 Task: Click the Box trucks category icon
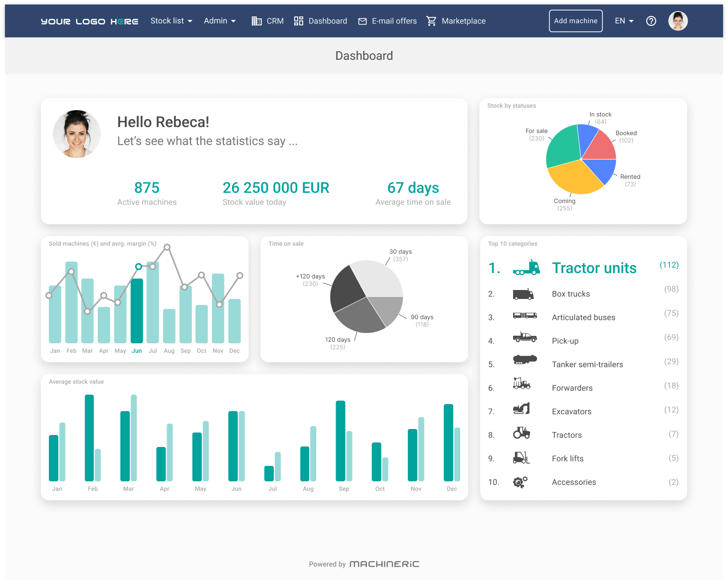(x=523, y=294)
